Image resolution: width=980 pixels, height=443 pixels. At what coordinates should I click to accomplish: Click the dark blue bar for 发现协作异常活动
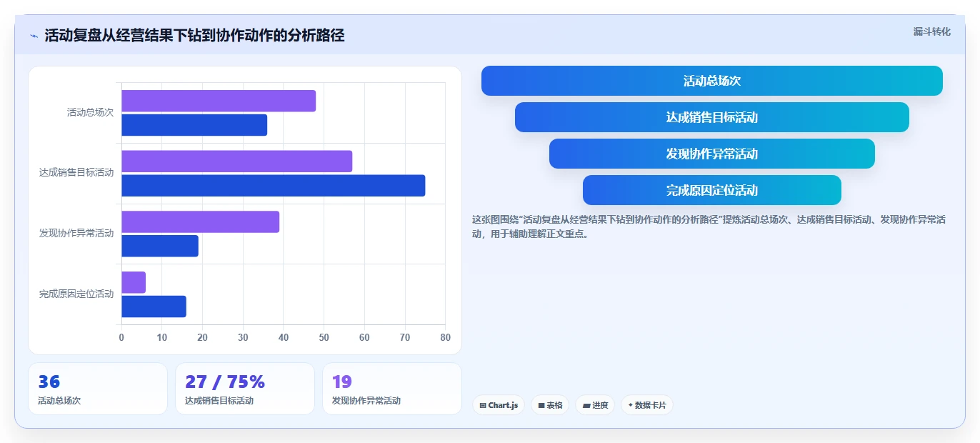coord(160,246)
